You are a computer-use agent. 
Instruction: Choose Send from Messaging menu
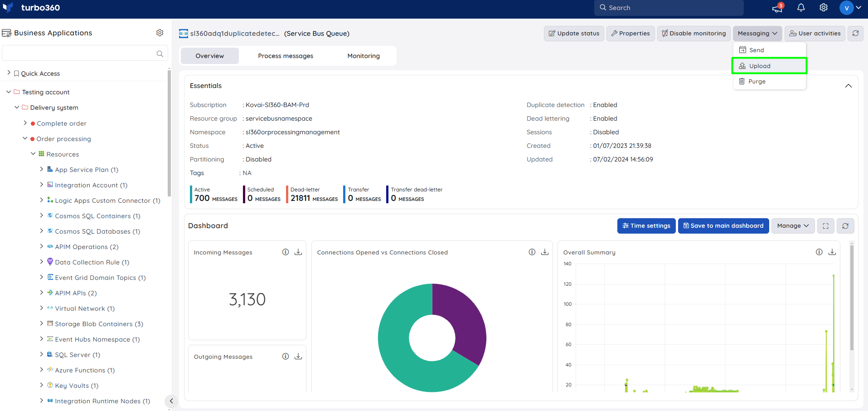tap(769, 50)
